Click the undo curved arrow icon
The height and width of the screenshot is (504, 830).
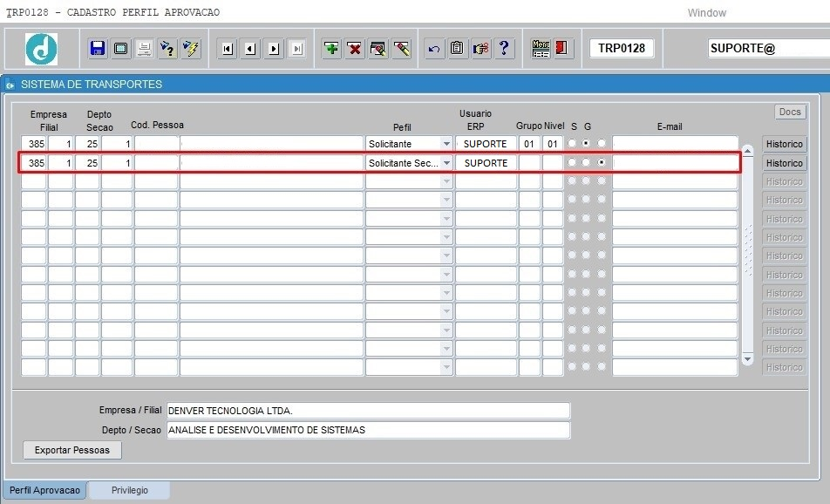coord(434,49)
